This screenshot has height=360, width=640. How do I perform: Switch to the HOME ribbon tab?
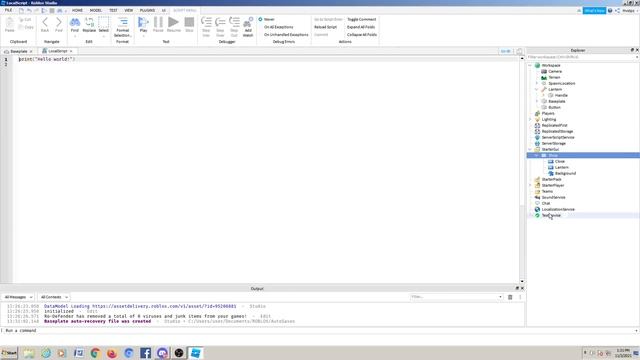click(77, 10)
